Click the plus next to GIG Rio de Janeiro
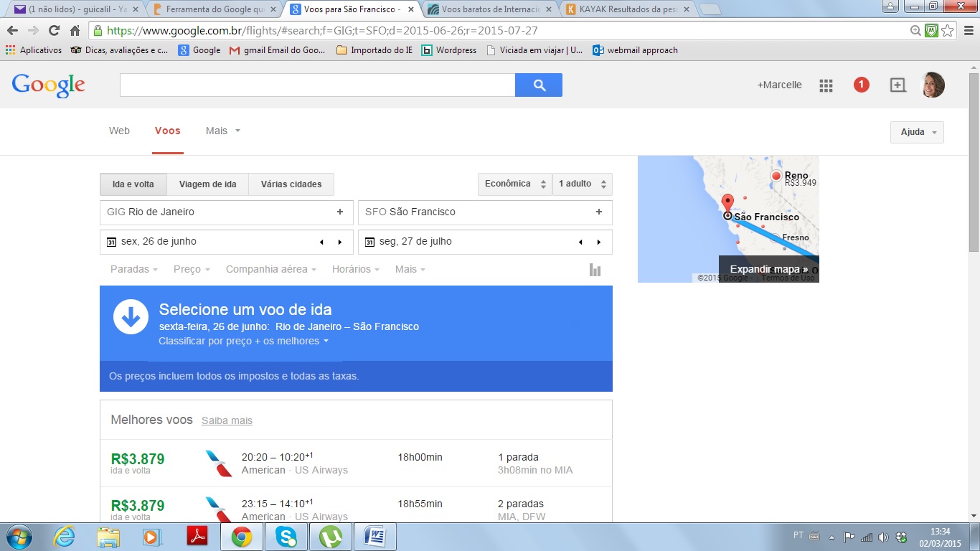Screen dimensions: 980x551 [x=340, y=212]
